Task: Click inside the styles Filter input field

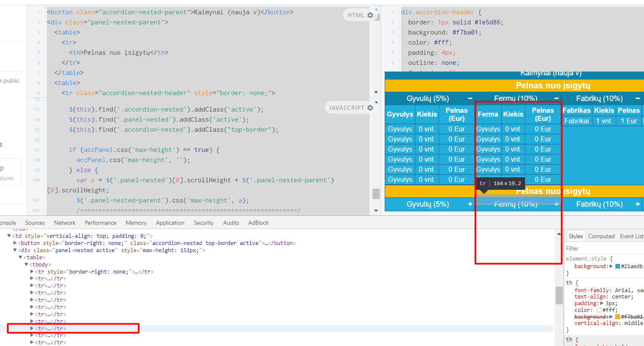Action: coord(589,248)
